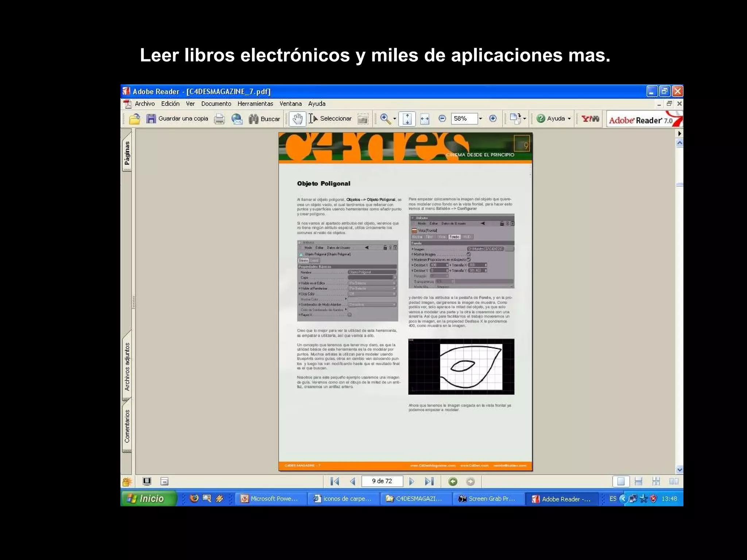Go to first page button

click(x=334, y=481)
